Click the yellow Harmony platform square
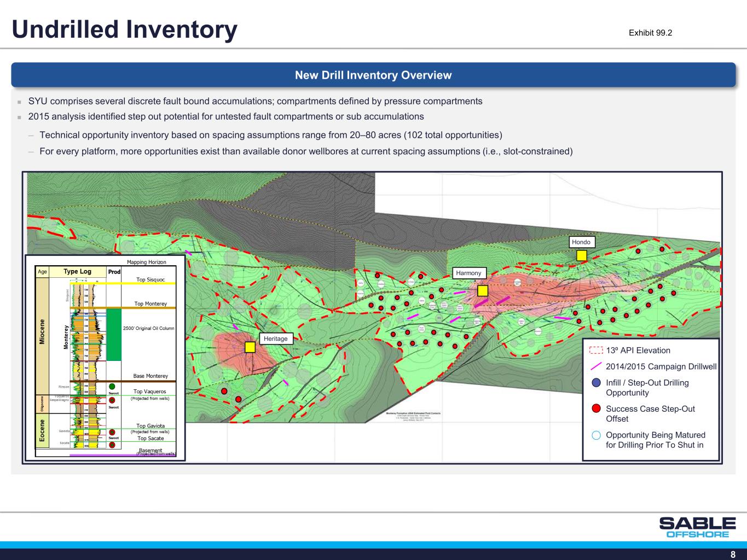747x560 pixels. (x=482, y=291)
